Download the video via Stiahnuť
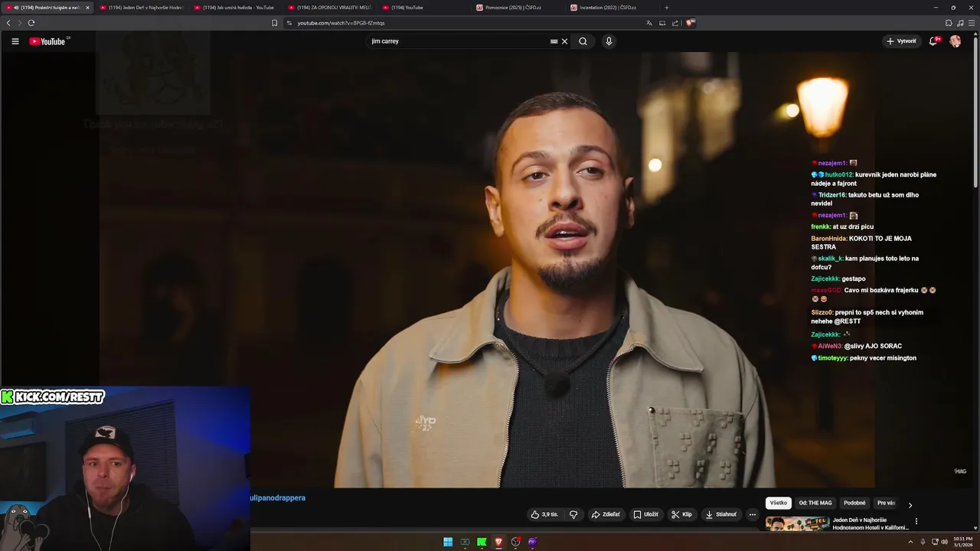This screenshot has width=980, height=551. [720, 514]
